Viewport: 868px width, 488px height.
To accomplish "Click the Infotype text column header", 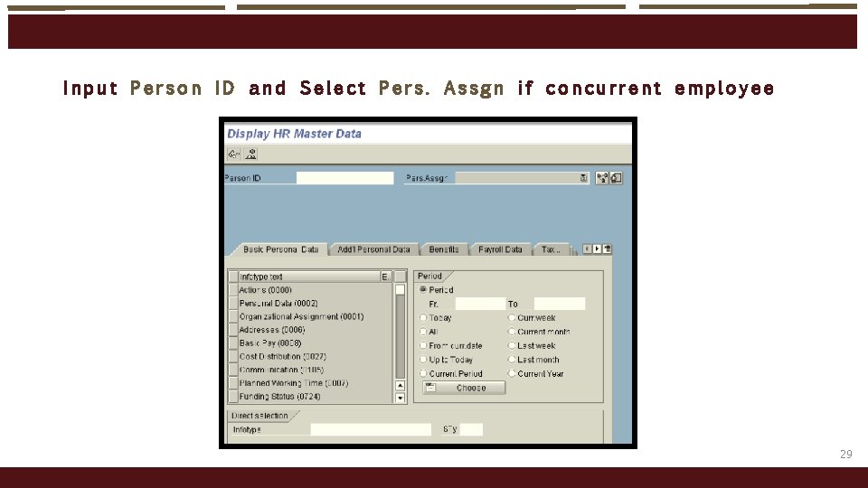I will [x=309, y=277].
